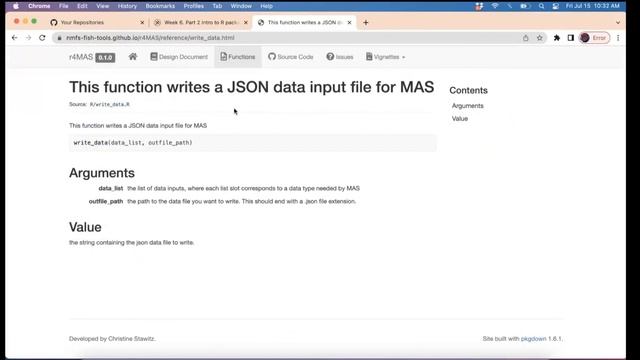The height and width of the screenshot is (360, 640).
Task: Close the JSON function tab
Action: (349, 22)
